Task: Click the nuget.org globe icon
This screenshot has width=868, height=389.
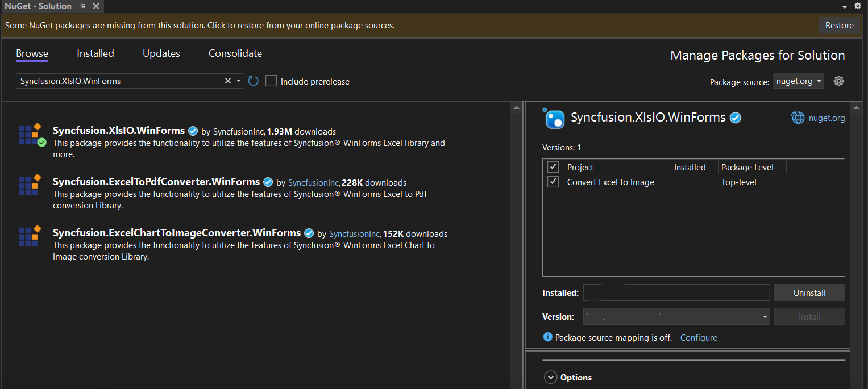Action: tap(798, 118)
